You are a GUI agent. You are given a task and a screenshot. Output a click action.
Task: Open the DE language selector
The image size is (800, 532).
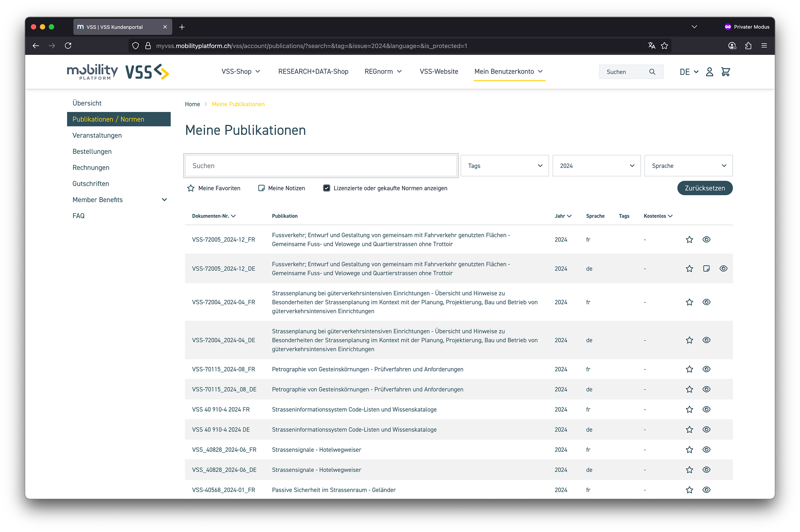pyautogui.click(x=689, y=72)
